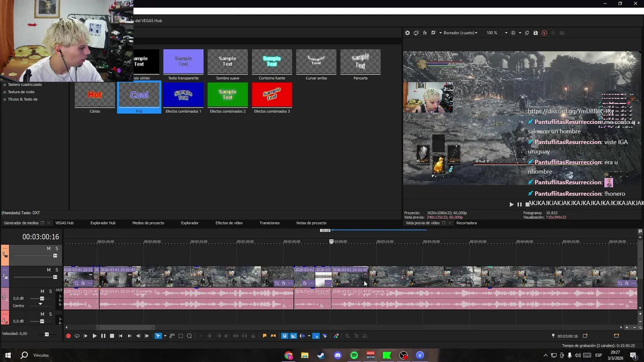This screenshot has width=644, height=362.
Task: Pause playback in transport bar
Action: click(103, 336)
